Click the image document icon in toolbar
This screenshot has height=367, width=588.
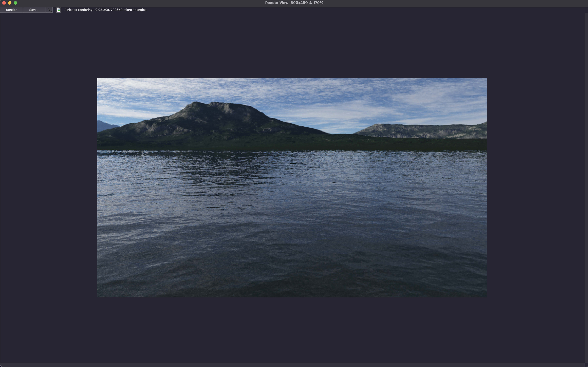coord(58,10)
